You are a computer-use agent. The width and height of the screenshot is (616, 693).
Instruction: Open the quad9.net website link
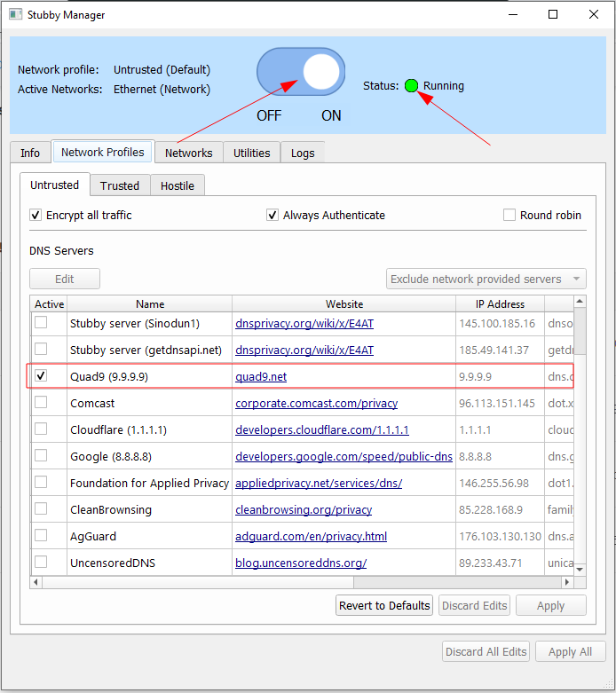(261, 376)
